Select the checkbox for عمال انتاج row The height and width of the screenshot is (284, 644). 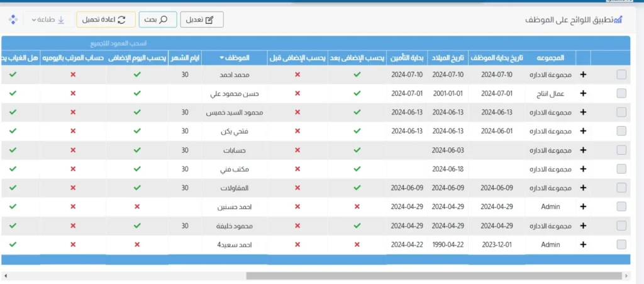[621, 93]
